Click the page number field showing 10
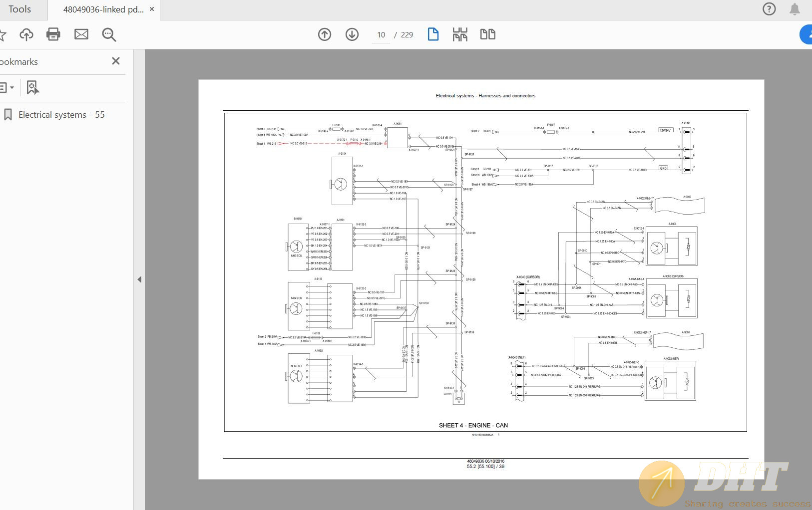 [381, 35]
